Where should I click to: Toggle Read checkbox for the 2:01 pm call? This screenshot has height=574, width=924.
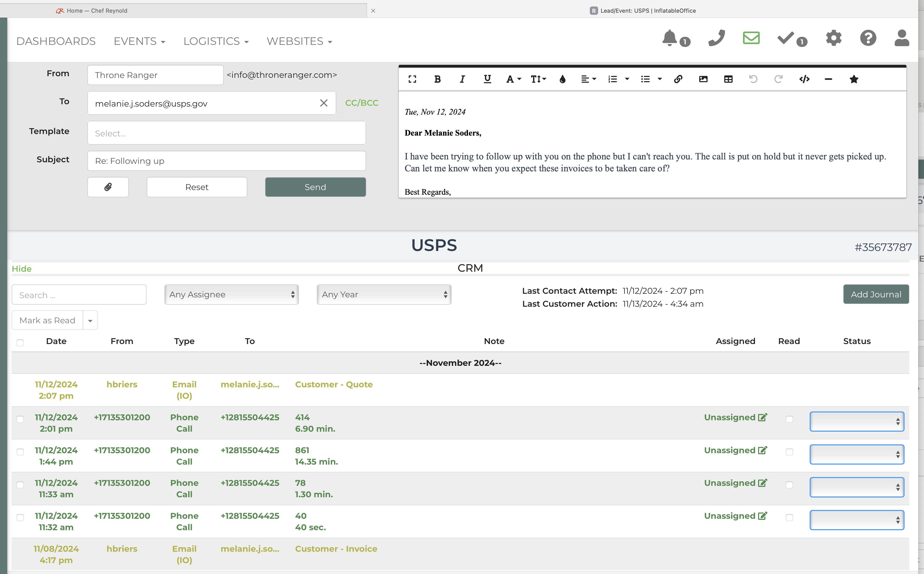pyautogui.click(x=789, y=419)
